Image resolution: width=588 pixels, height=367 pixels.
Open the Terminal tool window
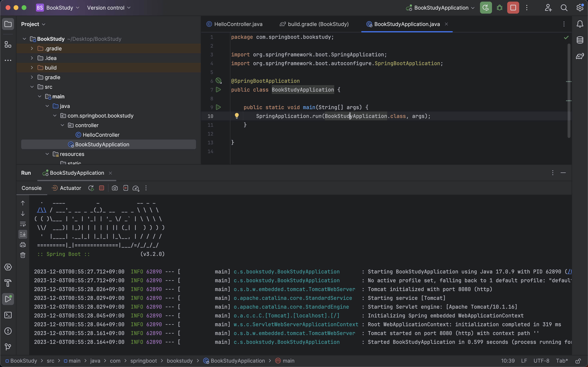coord(8,315)
